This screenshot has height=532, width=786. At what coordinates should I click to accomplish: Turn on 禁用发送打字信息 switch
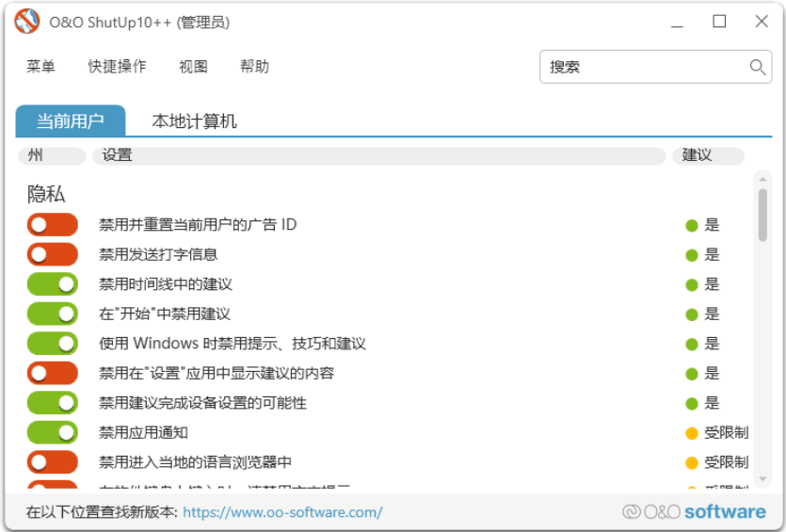click(53, 254)
